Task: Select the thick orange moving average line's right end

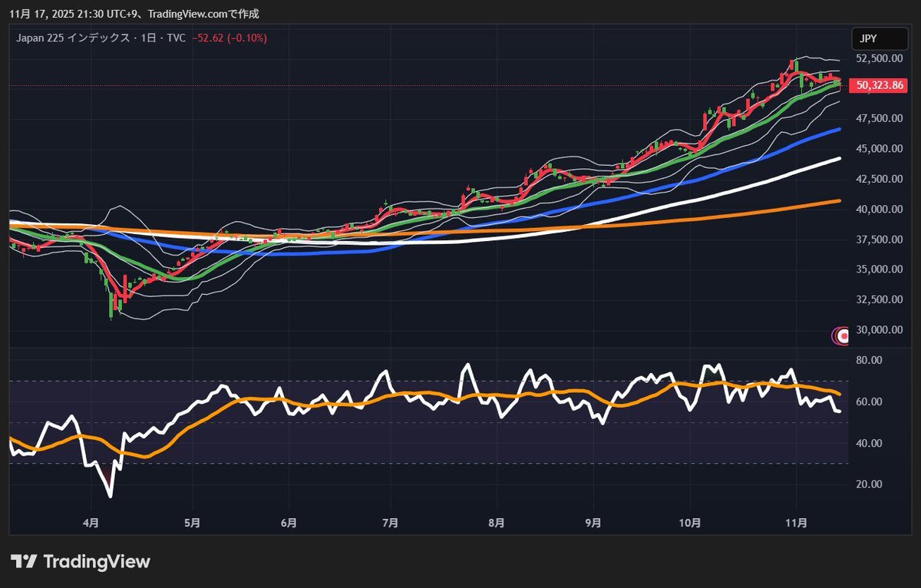Action: (x=838, y=201)
